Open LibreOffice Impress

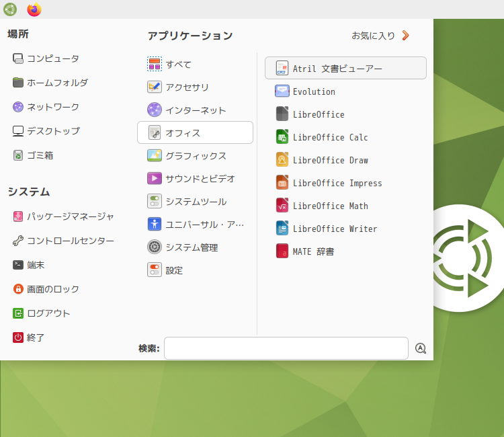pos(345,183)
